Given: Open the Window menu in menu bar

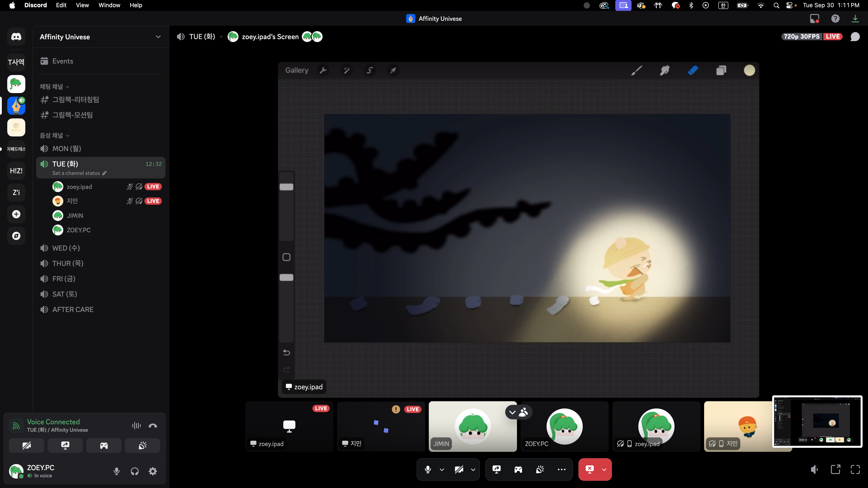Looking at the screenshot, I should coord(109,5).
